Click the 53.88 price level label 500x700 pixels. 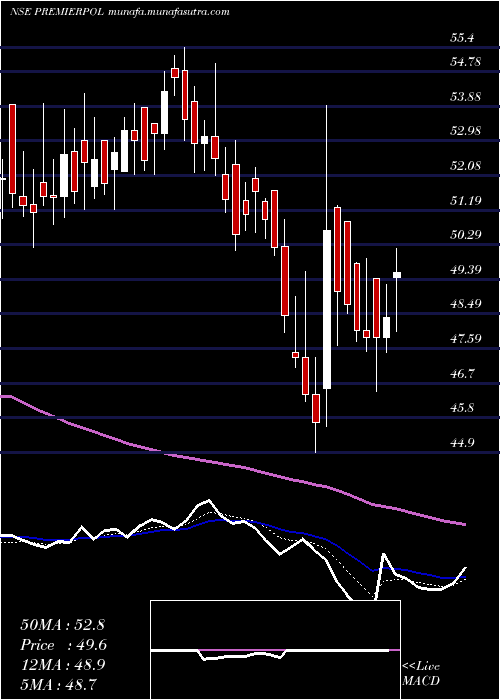[x=466, y=96]
